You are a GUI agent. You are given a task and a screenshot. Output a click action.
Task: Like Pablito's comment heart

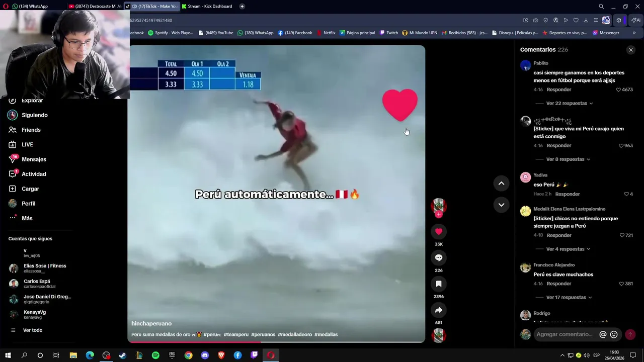point(618,89)
